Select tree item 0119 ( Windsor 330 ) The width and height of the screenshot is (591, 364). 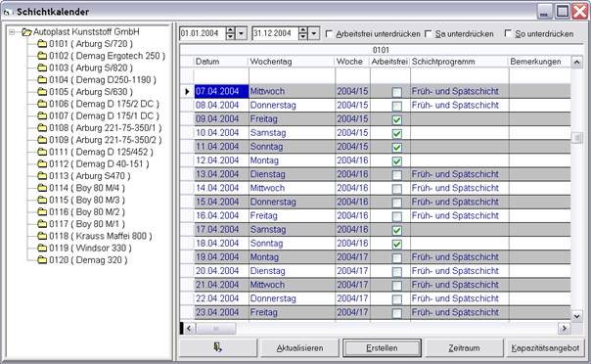coord(90,248)
